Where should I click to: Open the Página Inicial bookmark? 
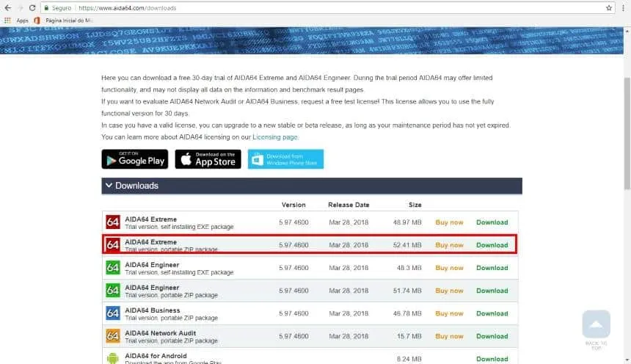pos(64,20)
